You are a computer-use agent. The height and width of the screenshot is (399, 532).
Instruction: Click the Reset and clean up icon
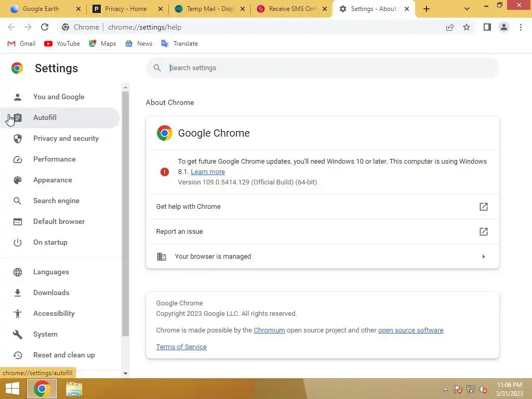tap(18, 355)
